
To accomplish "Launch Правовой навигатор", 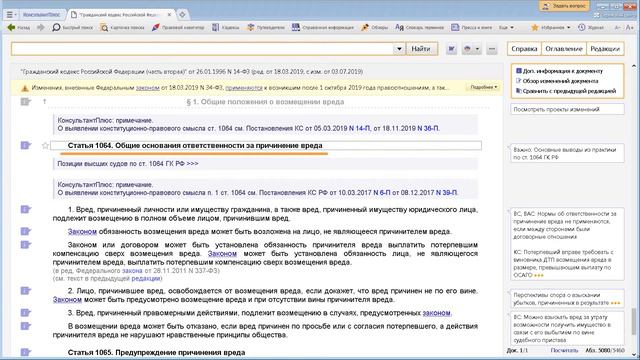I will [178, 27].
